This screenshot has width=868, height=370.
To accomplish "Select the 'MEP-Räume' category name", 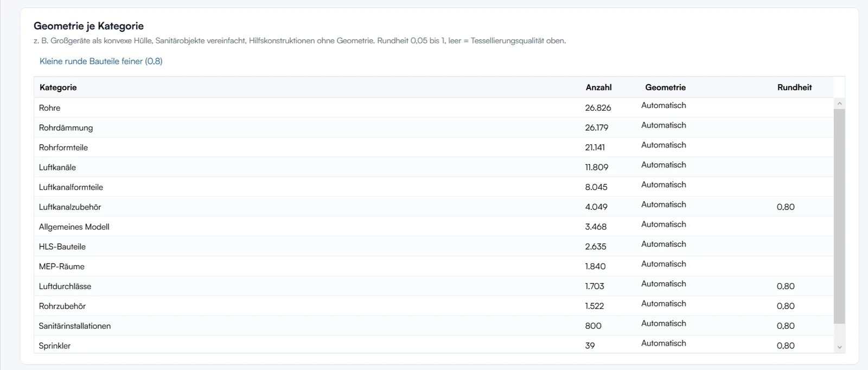I will [61, 266].
